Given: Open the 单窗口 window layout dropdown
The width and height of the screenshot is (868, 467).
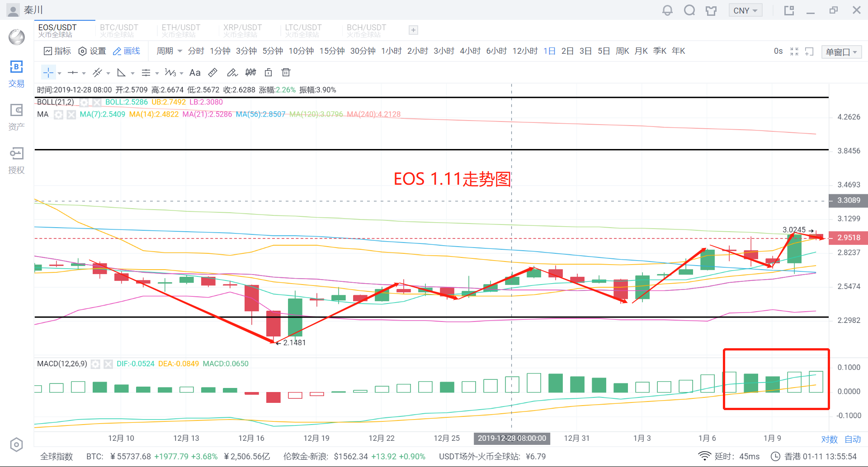Looking at the screenshot, I should tap(841, 52).
